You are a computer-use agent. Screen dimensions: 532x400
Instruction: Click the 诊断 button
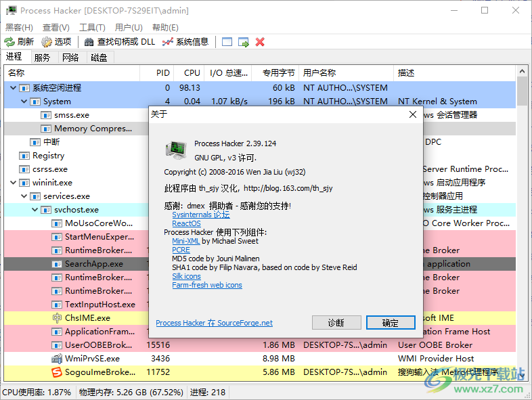tap(336, 323)
